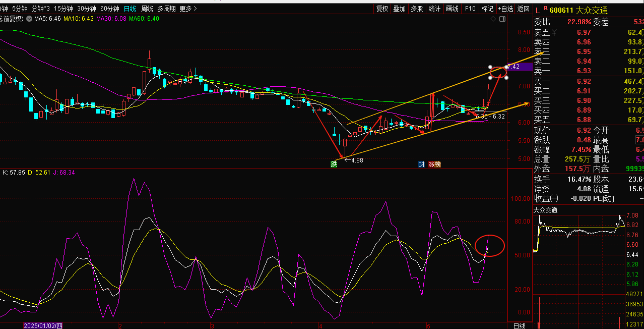Image resolution: width=644 pixels, height=329 pixels.
Task: Click the D: 52.61 KDJ value
Action: tap(38, 173)
